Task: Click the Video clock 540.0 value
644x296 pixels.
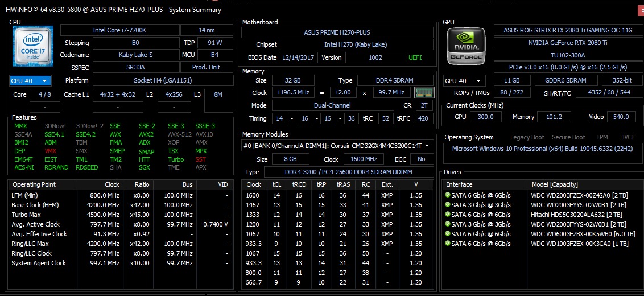Action: (x=621, y=117)
